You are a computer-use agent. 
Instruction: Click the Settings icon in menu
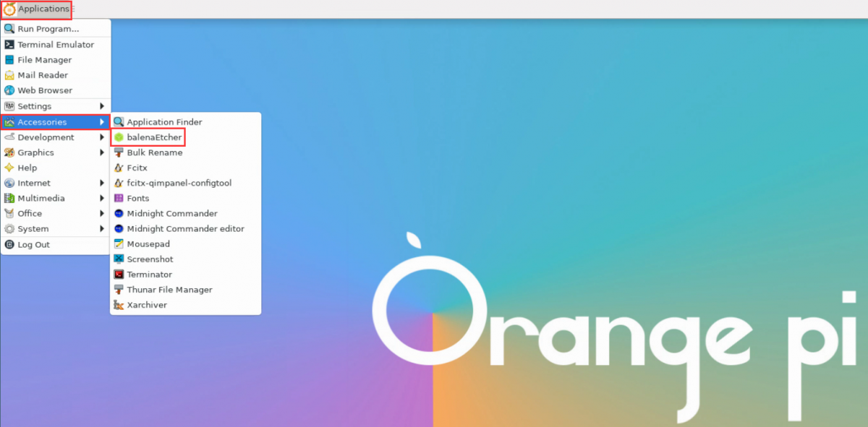coord(9,106)
